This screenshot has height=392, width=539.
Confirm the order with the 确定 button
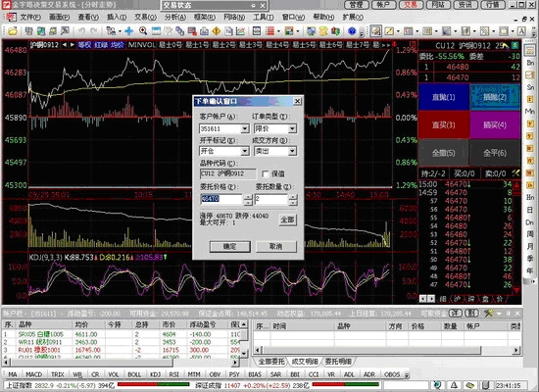pyautogui.click(x=230, y=247)
